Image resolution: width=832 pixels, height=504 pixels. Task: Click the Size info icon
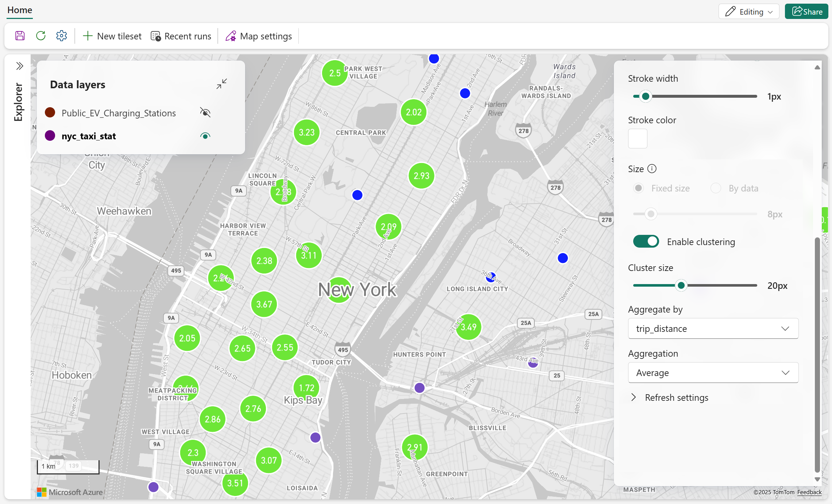coord(652,168)
